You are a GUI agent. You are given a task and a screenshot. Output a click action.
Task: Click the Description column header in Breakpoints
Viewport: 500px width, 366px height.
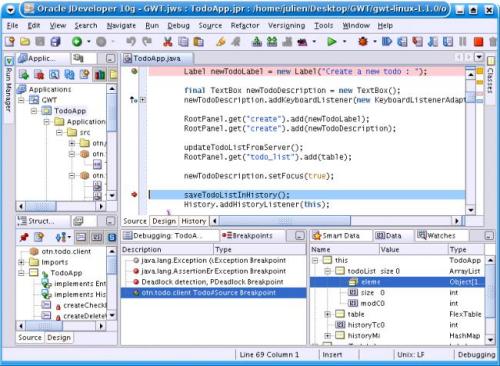pos(167,249)
